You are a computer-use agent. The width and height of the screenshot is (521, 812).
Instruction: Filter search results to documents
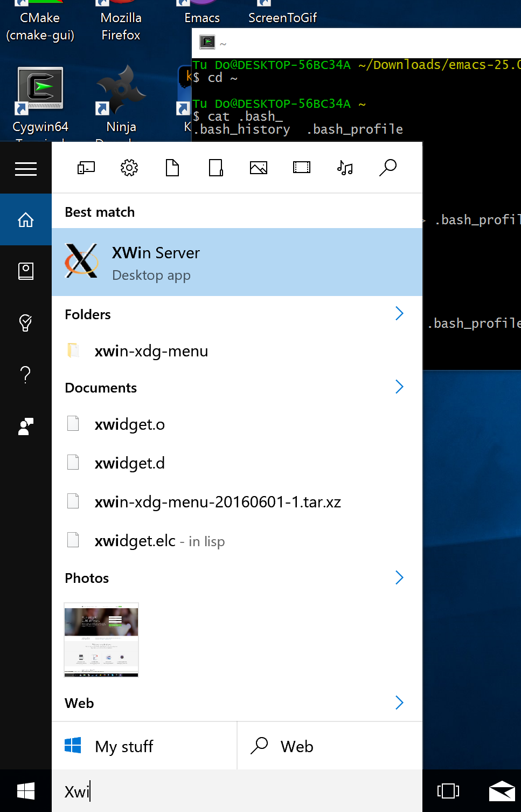pos(172,168)
